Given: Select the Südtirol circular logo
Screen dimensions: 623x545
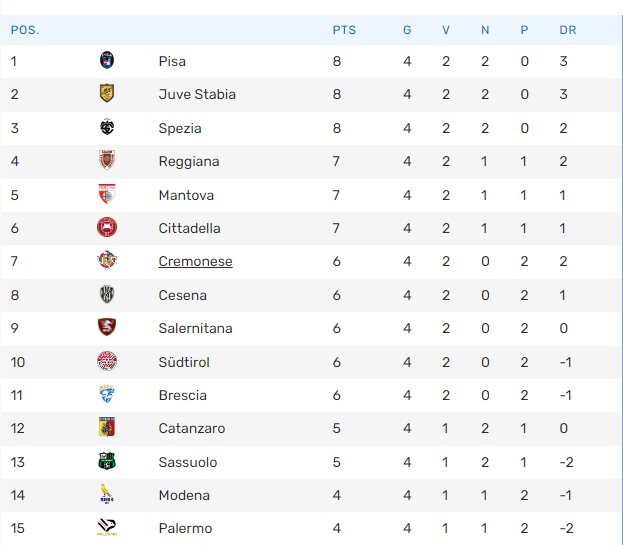Looking at the screenshot, I should (x=107, y=361).
